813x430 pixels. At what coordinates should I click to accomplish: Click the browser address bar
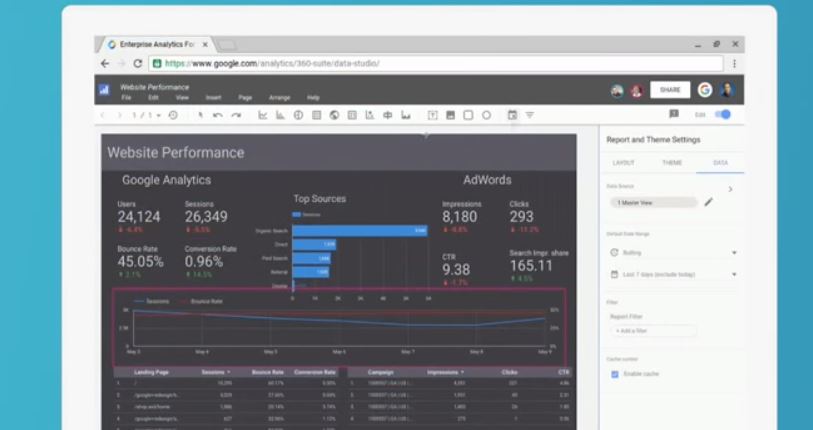click(x=440, y=63)
